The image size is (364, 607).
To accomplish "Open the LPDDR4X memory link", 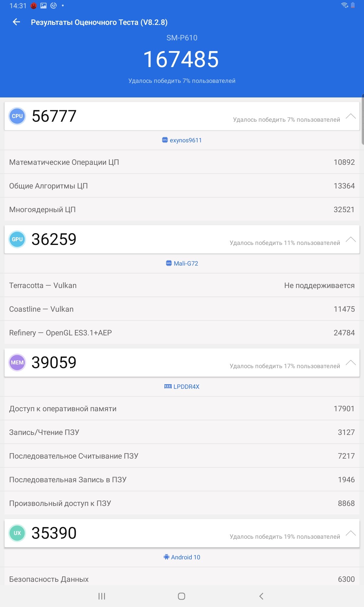I will [182, 387].
